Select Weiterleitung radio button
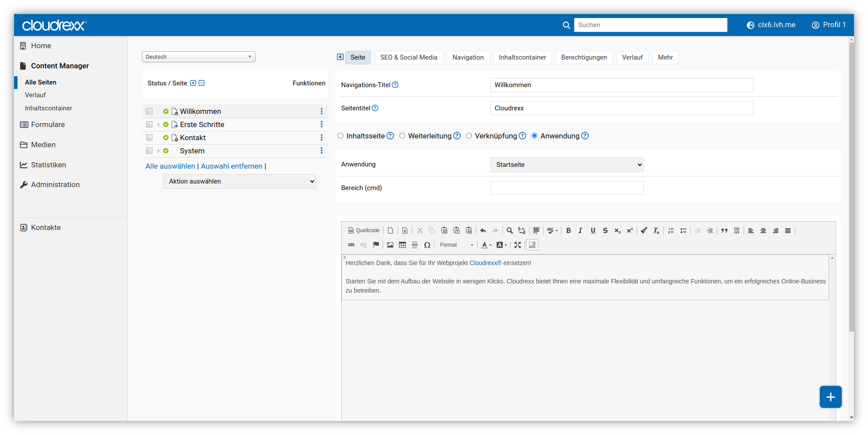The width and height of the screenshot is (868, 435). pos(402,136)
